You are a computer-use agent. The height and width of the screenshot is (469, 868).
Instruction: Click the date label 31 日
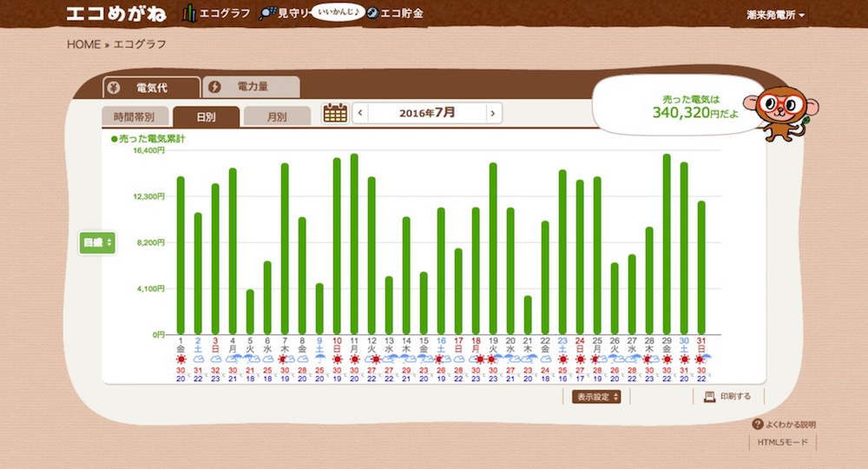[701, 345]
